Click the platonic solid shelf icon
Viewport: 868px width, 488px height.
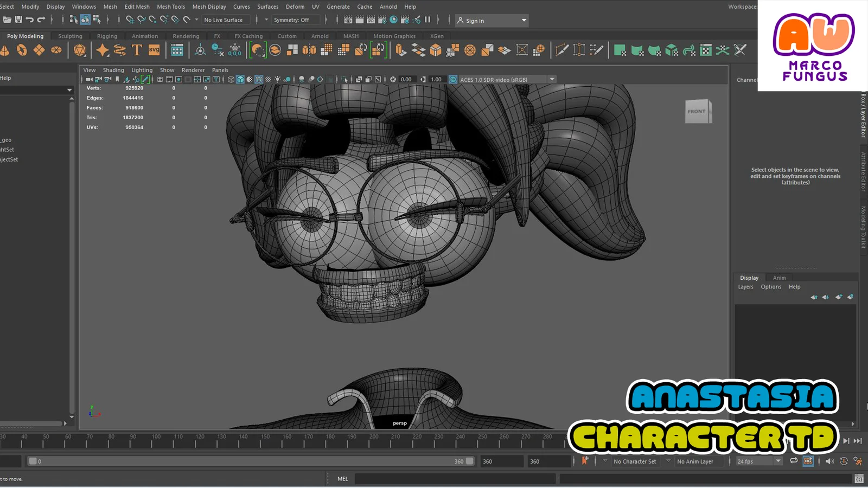click(x=80, y=50)
